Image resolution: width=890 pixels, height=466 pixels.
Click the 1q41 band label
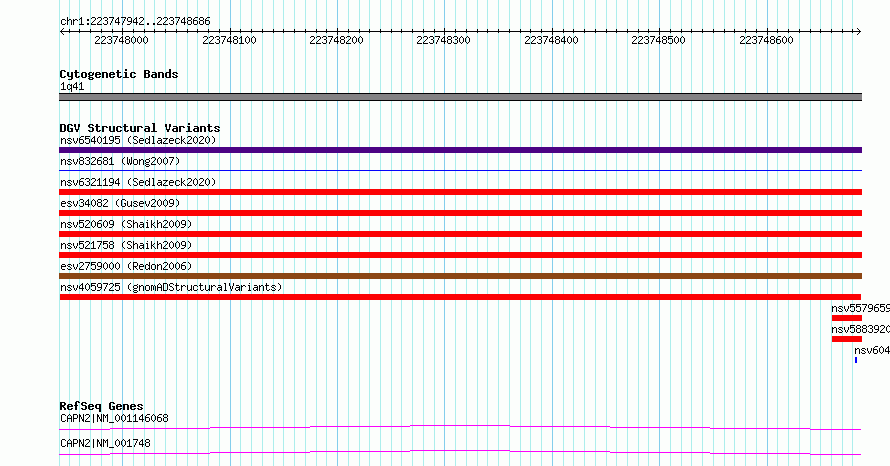coord(72,87)
